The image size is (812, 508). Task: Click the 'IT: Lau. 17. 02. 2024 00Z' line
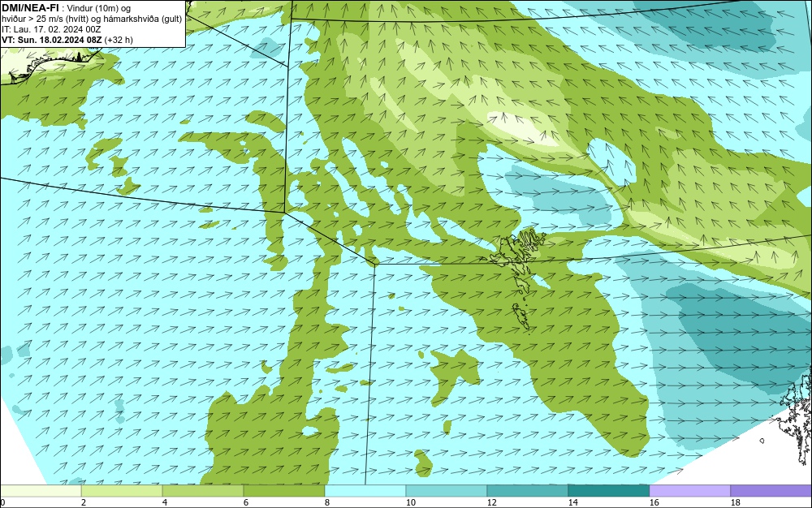(51, 29)
